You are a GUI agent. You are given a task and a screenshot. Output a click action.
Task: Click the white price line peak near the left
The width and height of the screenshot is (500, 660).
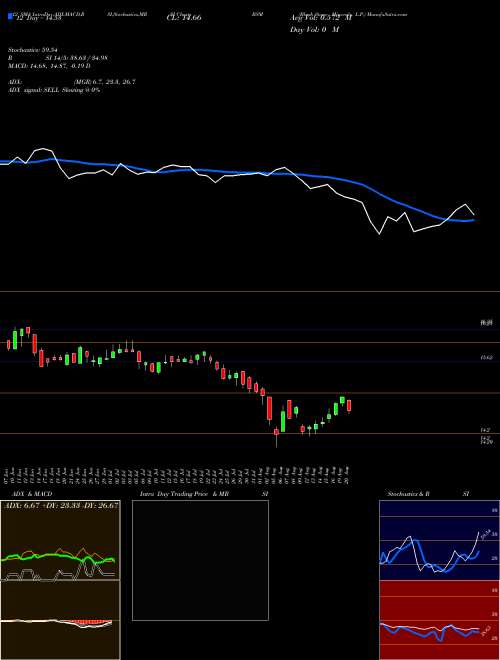pyautogui.click(x=41, y=149)
